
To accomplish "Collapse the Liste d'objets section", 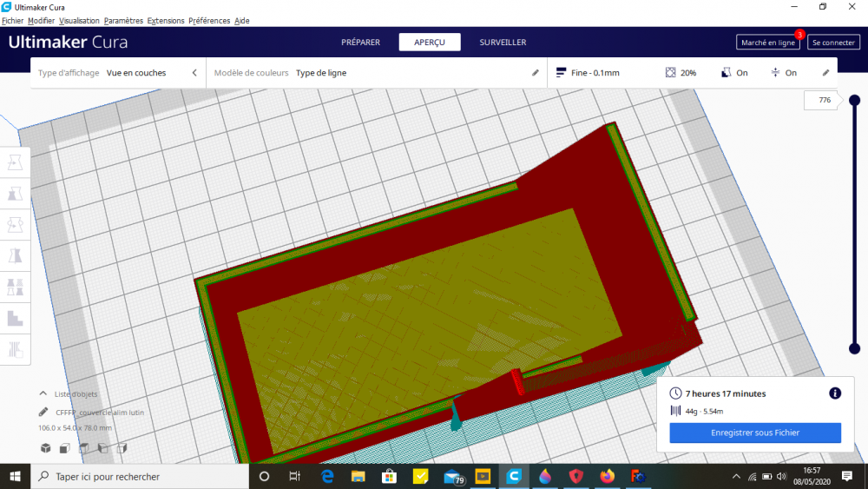I will point(43,393).
